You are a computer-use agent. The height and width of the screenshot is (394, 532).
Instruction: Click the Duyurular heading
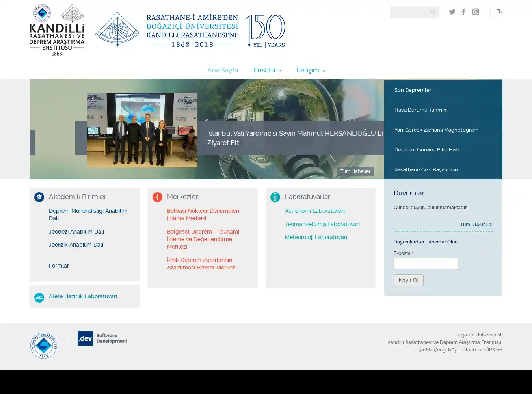coord(409,193)
